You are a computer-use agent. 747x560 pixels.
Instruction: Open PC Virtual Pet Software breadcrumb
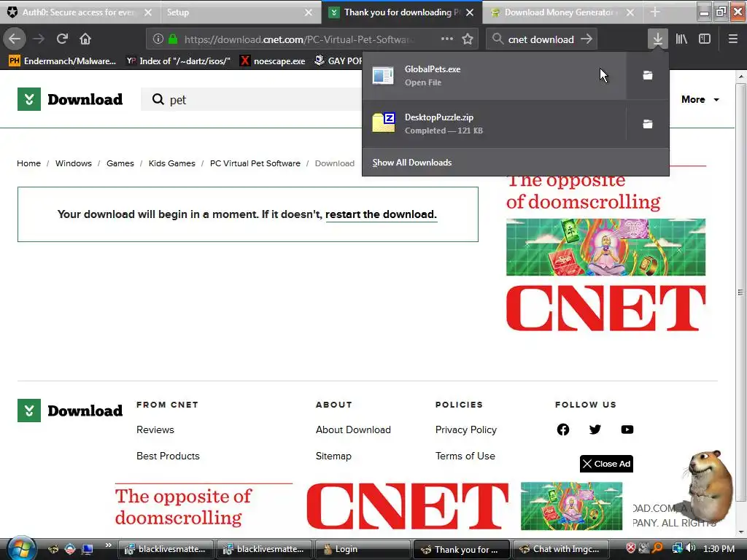[255, 163]
